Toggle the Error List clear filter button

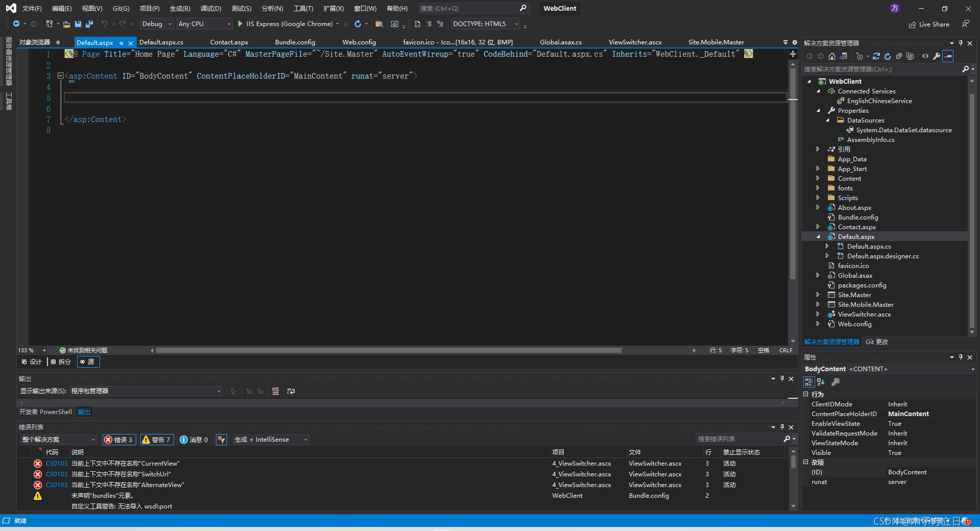click(x=221, y=440)
